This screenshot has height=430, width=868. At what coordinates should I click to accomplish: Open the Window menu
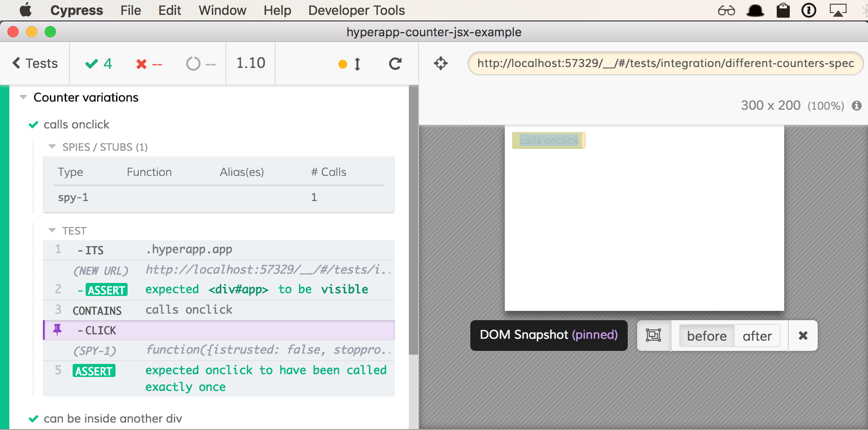pos(222,10)
